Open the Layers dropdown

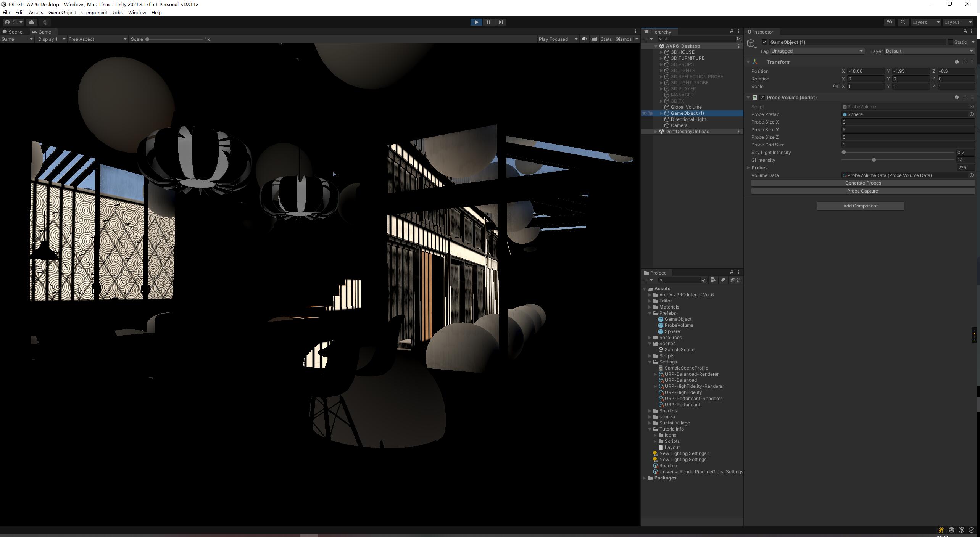click(926, 22)
